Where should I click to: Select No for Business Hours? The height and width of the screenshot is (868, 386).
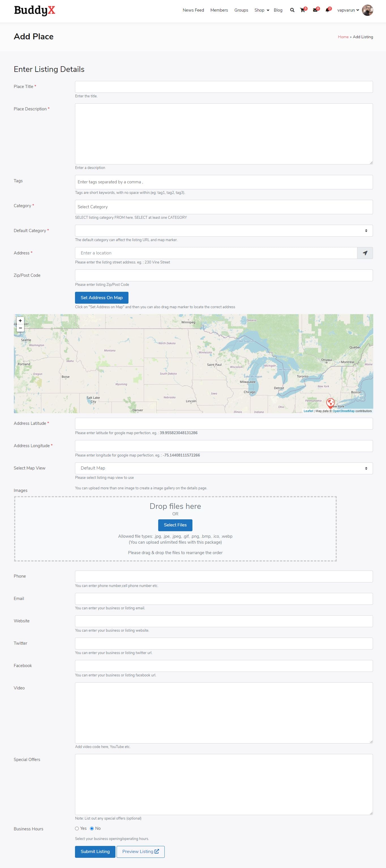[x=92, y=829]
